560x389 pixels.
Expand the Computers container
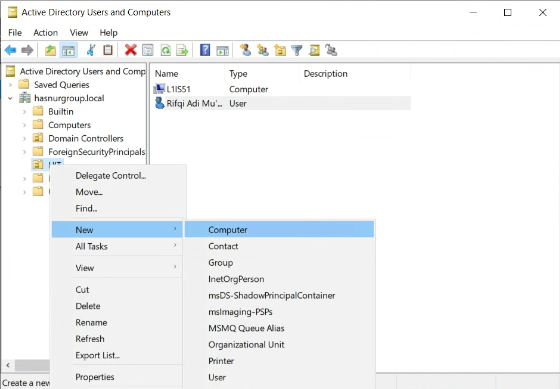[x=24, y=125]
